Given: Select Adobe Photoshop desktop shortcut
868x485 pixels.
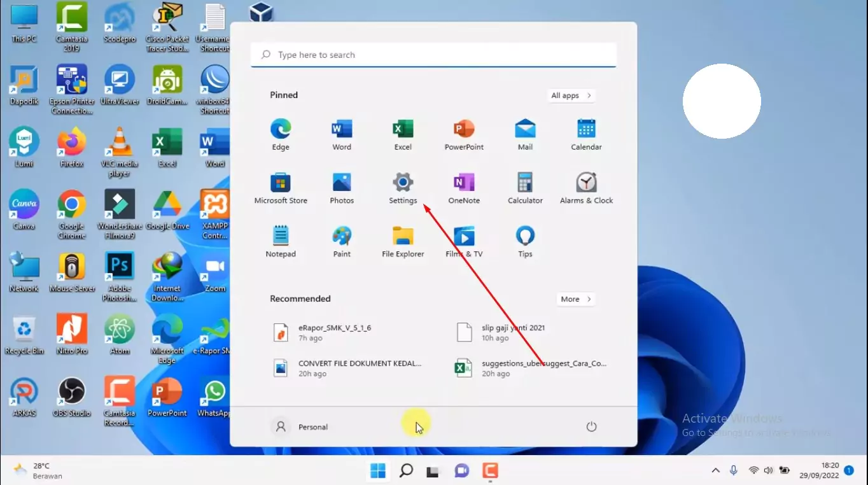Looking at the screenshot, I should pyautogui.click(x=120, y=276).
